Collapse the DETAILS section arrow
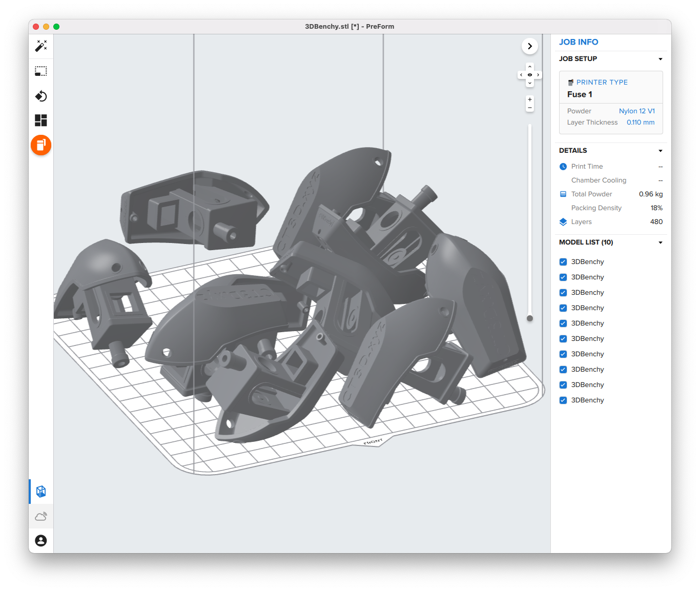The width and height of the screenshot is (700, 591). (661, 151)
